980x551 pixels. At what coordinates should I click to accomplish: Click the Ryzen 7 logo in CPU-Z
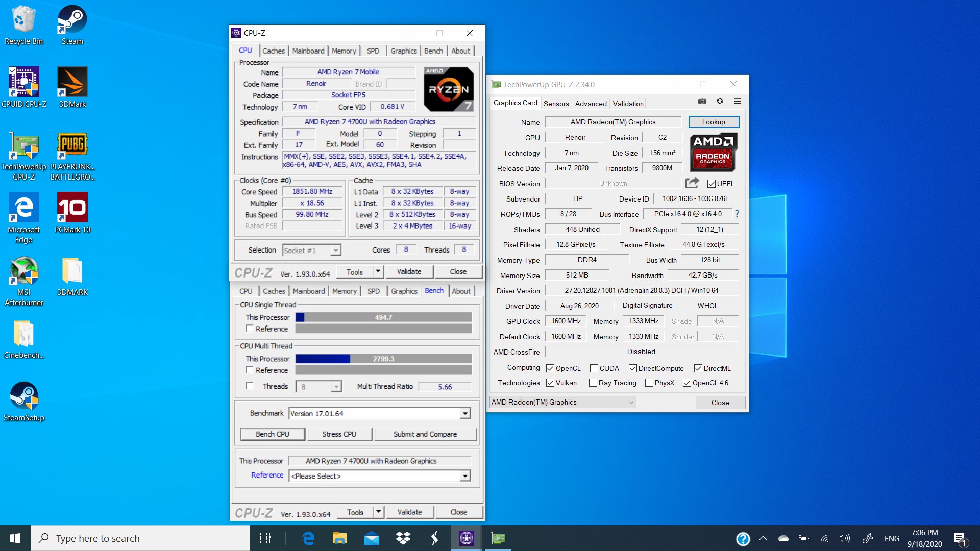(449, 89)
